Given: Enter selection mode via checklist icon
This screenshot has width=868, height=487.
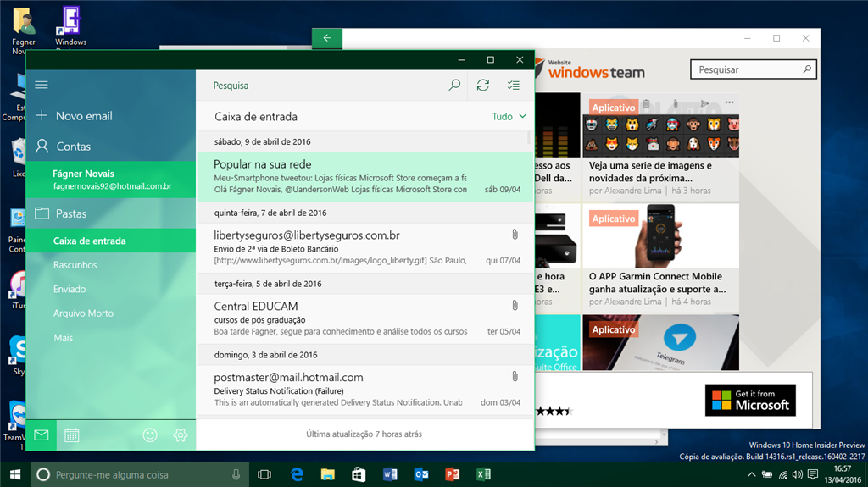Looking at the screenshot, I should (513, 86).
